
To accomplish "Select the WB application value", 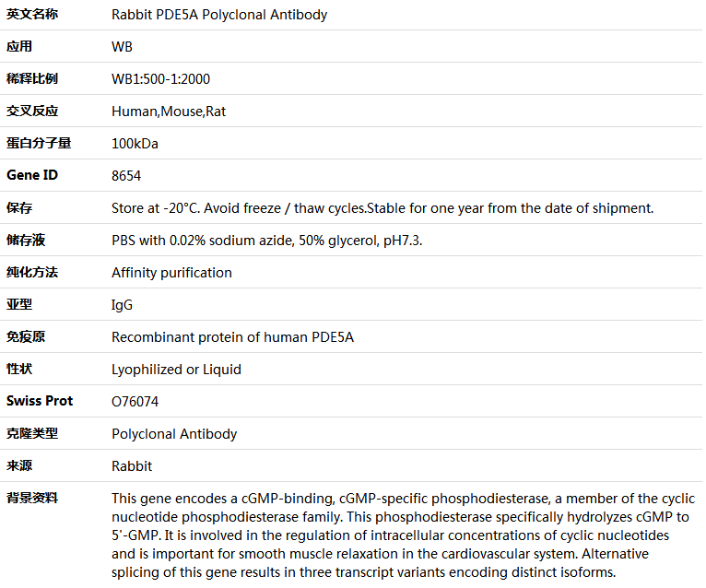I will (x=122, y=47).
